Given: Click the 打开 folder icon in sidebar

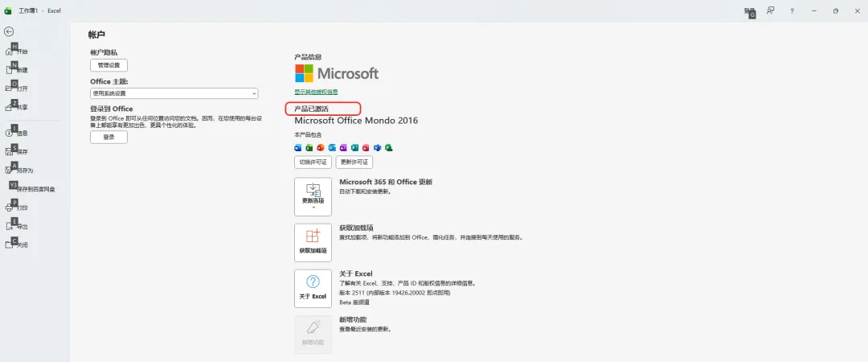Looking at the screenshot, I should 9,88.
